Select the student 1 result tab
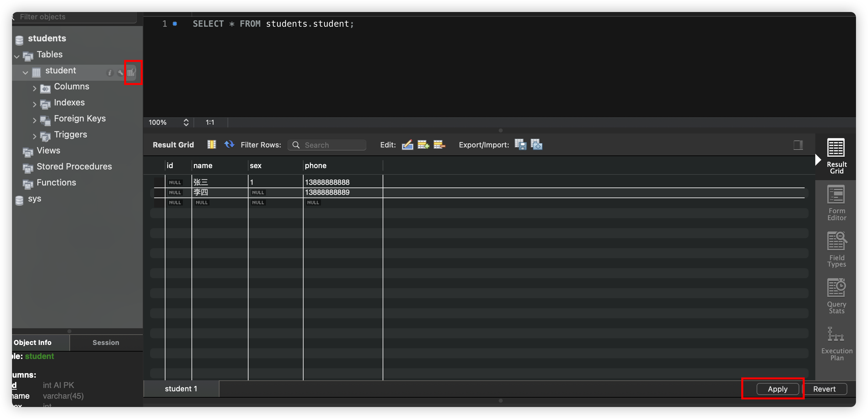Viewport: 868px width, 419px height. pyautogui.click(x=181, y=389)
